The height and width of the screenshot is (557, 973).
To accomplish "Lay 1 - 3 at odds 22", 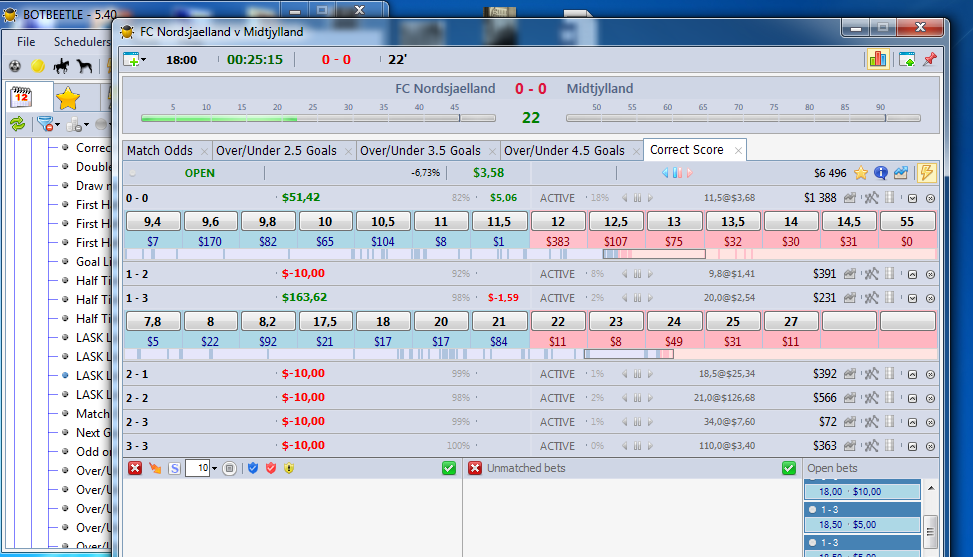I will point(557,321).
